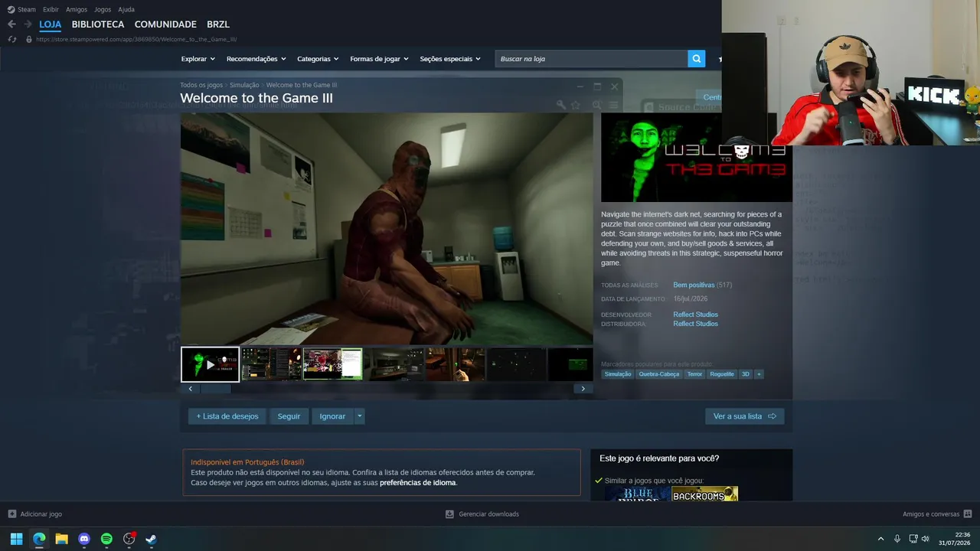Select the fourth thumbnail showing a dim room
Viewport: 980px width, 551px height.
click(x=394, y=364)
